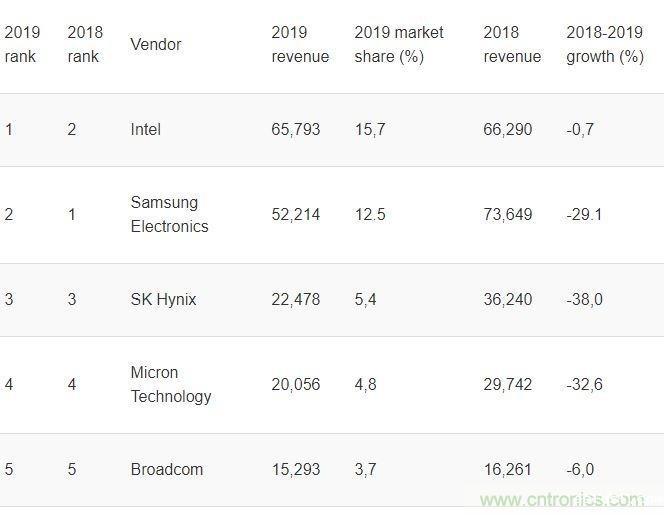664x515 pixels.
Task: Click the Vendor column header
Action: (x=156, y=44)
